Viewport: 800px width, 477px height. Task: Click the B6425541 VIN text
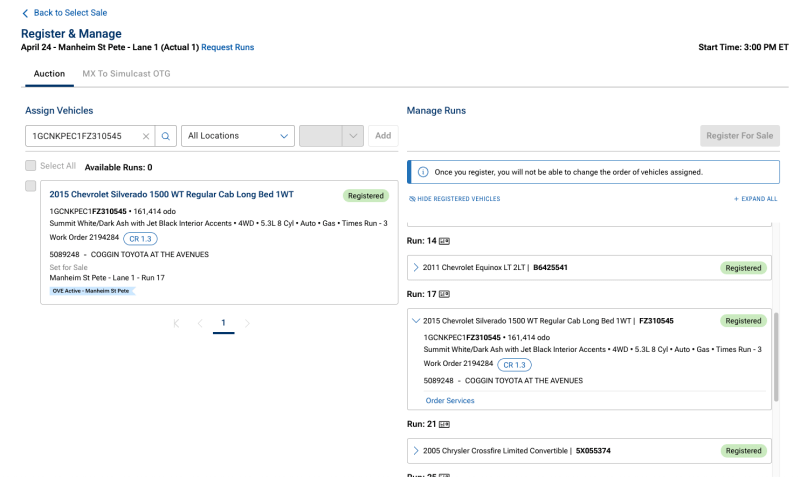tap(551, 267)
